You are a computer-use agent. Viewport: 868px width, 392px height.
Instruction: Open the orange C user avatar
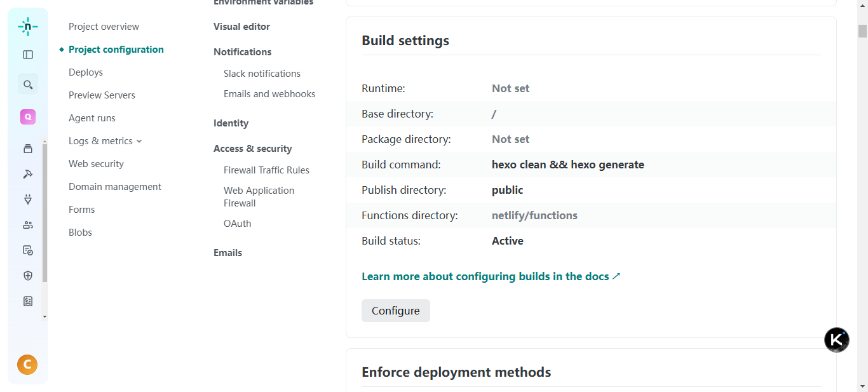coord(27,365)
